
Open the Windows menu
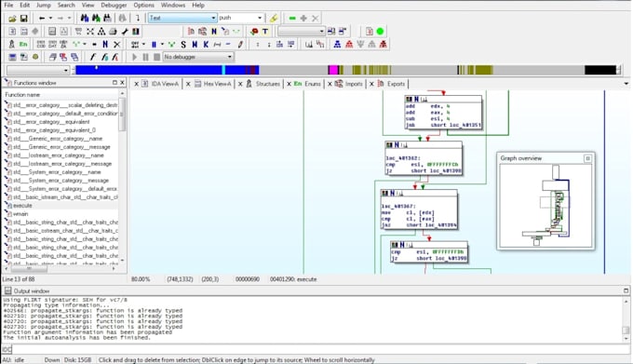(173, 5)
